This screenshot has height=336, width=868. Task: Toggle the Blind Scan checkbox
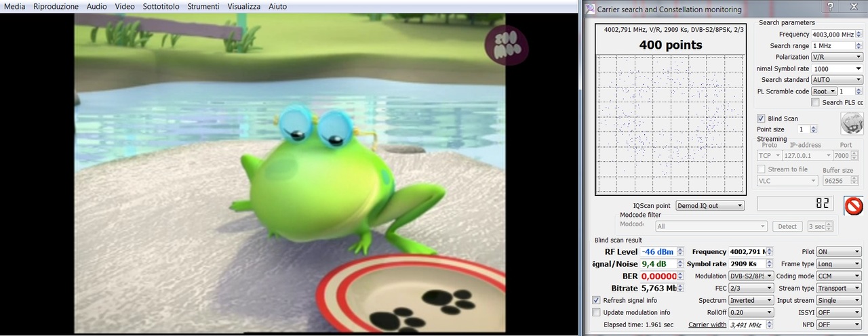point(761,119)
